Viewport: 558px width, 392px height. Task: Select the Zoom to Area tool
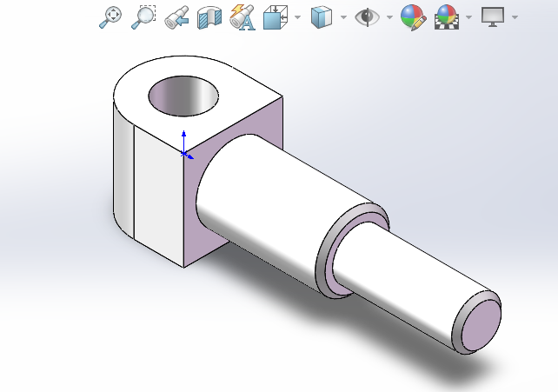(x=143, y=17)
